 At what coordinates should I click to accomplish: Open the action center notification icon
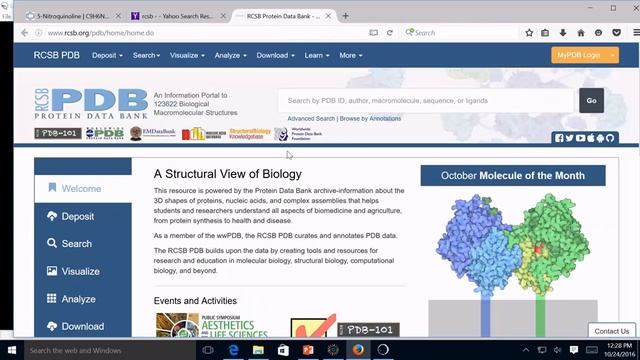pos(574,350)
